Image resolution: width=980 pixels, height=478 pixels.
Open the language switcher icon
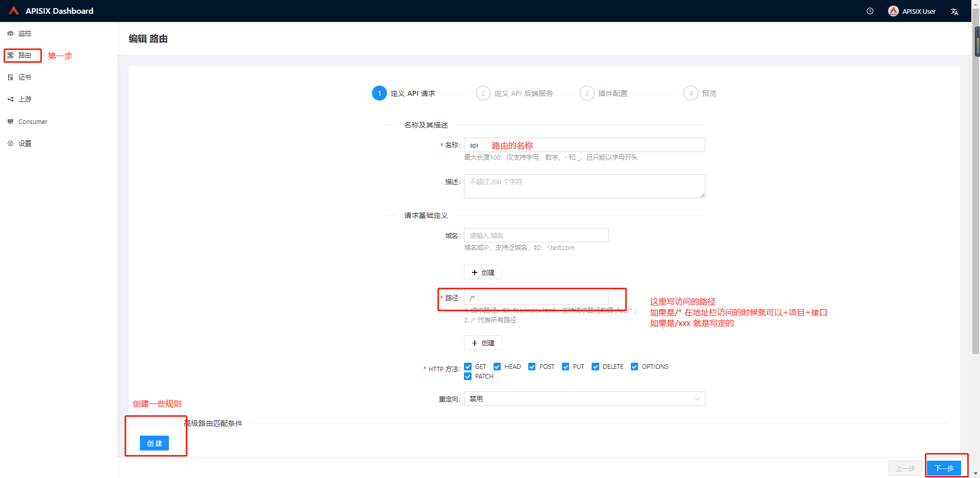click(954, 11)
